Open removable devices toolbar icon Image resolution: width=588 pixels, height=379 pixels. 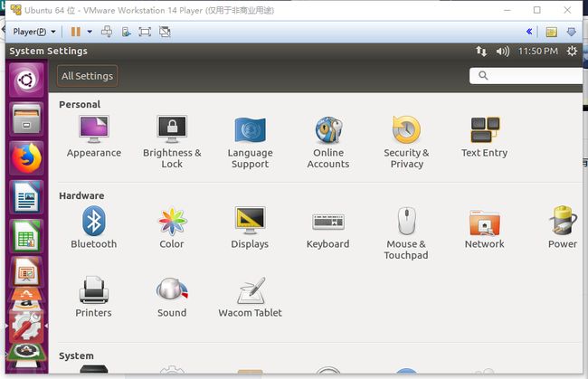[x=126, y=32]
